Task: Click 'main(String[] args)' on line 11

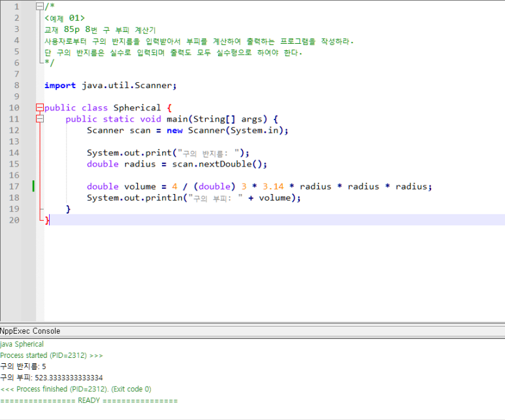Action: point(217,119)
